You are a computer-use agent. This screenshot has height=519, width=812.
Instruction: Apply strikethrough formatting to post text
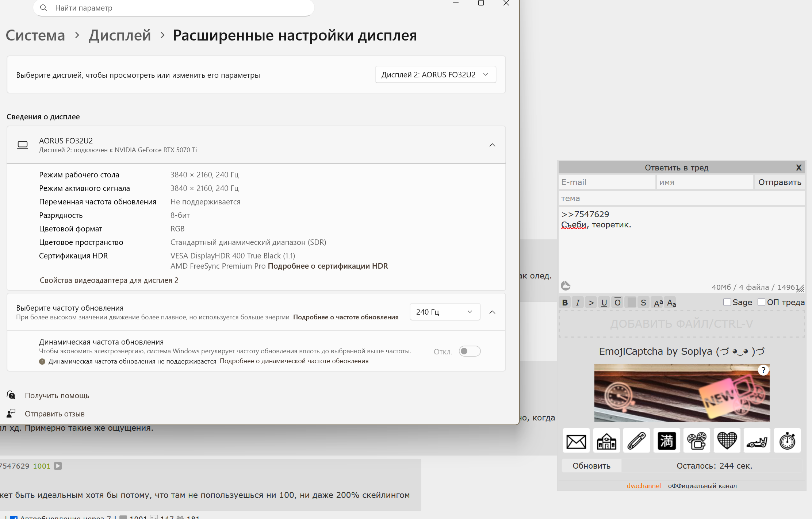(643, 303)
